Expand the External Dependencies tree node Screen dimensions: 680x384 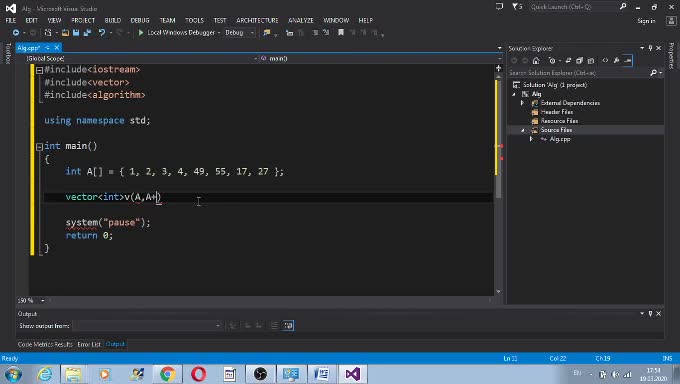[x=523, y=103]
